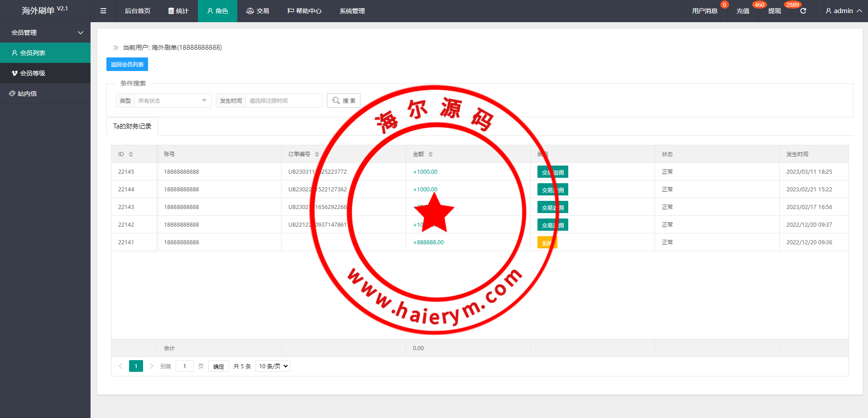This screenshot has width=868, height=418.
Task: Click status 正常 in row 22145
Action: click(x=667, y=172)
